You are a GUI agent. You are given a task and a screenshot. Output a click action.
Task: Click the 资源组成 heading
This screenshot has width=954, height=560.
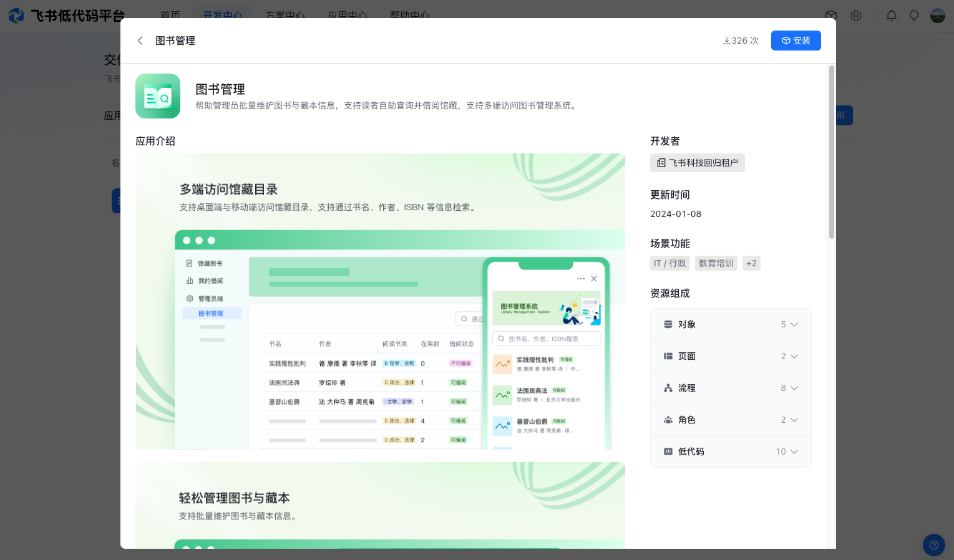pos(670,293)
